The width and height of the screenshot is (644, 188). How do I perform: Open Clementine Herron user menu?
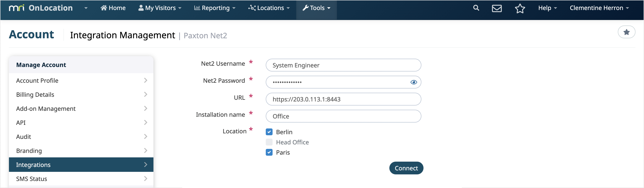click(599, 8)
